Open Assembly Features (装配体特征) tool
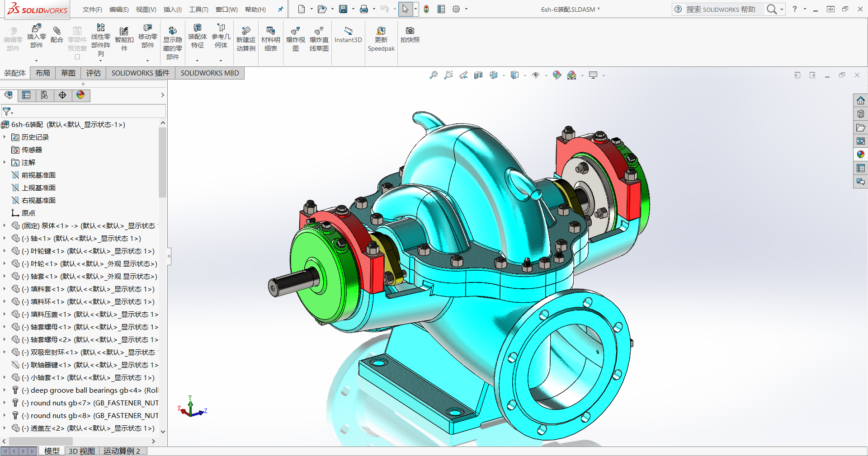Viewport: 868px width, 456px height. click(198, 36)
